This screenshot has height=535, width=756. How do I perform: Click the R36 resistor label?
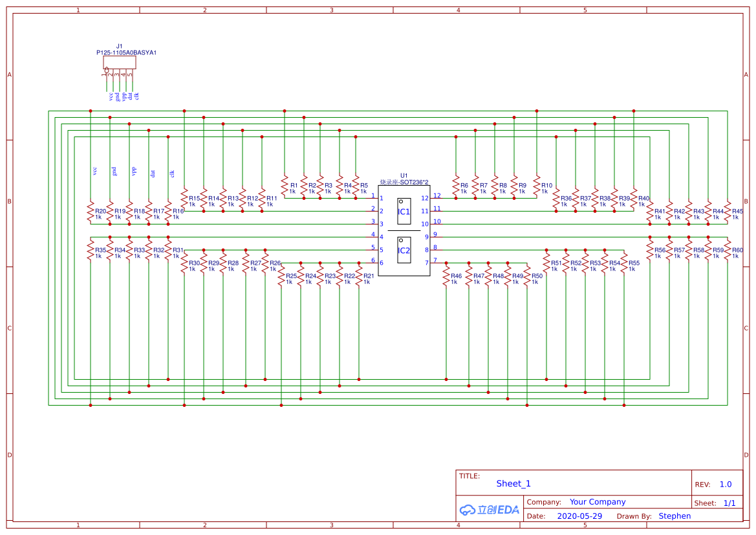pyautogui.click(x=566, y=198)
